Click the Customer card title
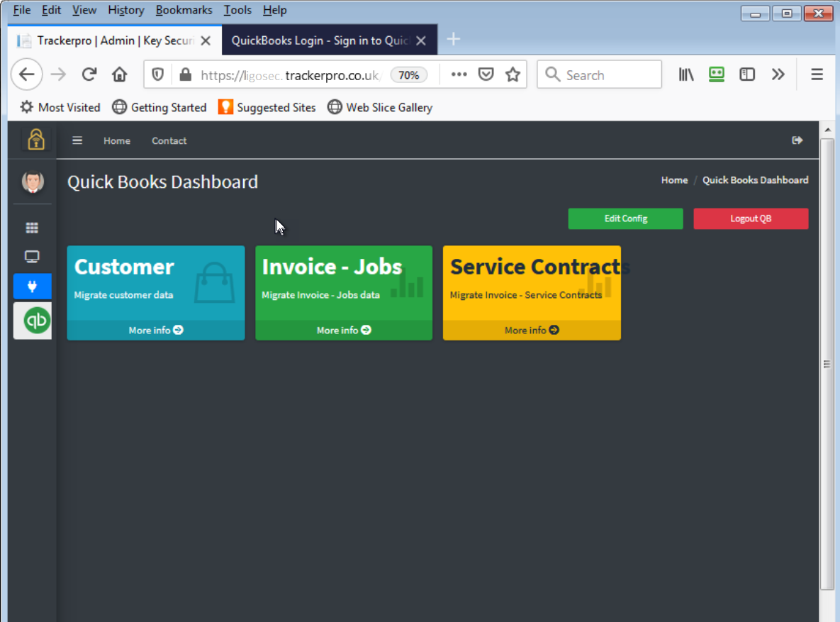The image size is (840, 622). (x=124, y=267)
